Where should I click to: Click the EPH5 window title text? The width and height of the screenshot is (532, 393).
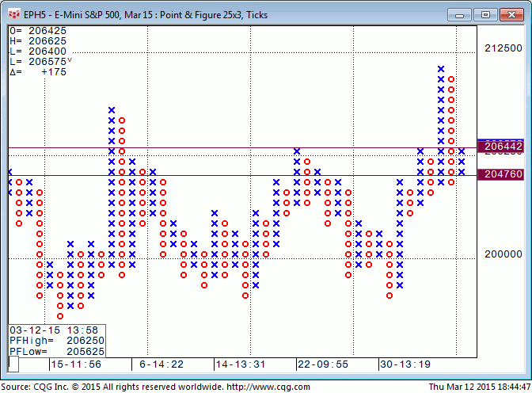click(x=146, y=15)
